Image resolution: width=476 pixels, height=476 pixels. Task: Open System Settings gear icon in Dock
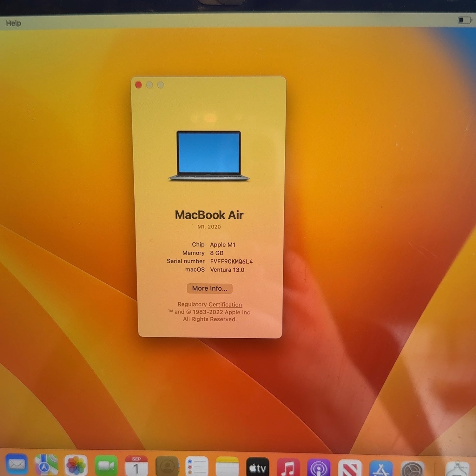(413, 469)
